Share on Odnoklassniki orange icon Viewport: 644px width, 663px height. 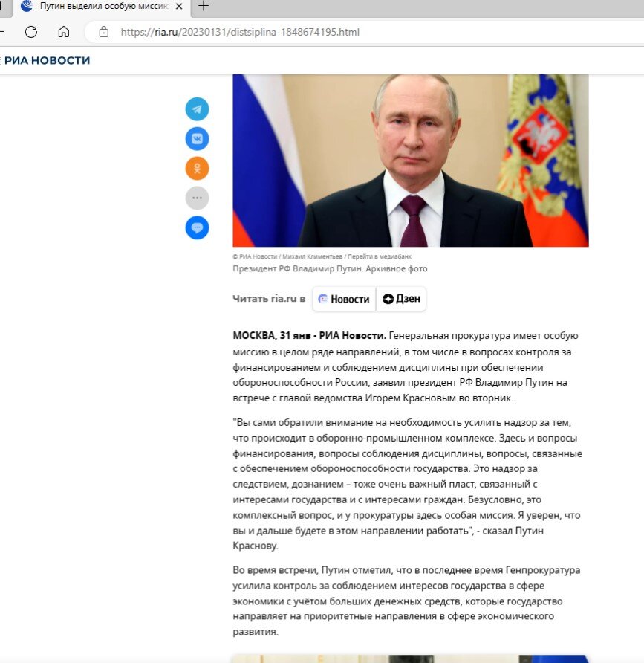197,168
